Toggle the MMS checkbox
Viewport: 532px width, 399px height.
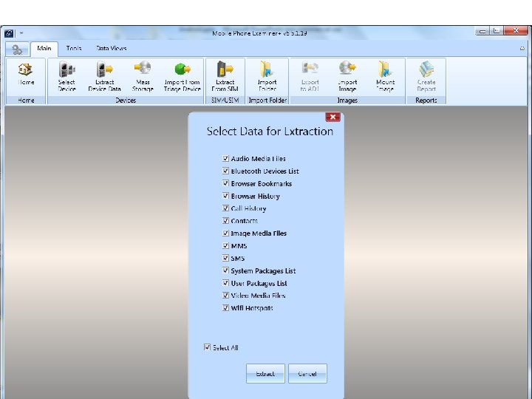click(x=225, y=245)
